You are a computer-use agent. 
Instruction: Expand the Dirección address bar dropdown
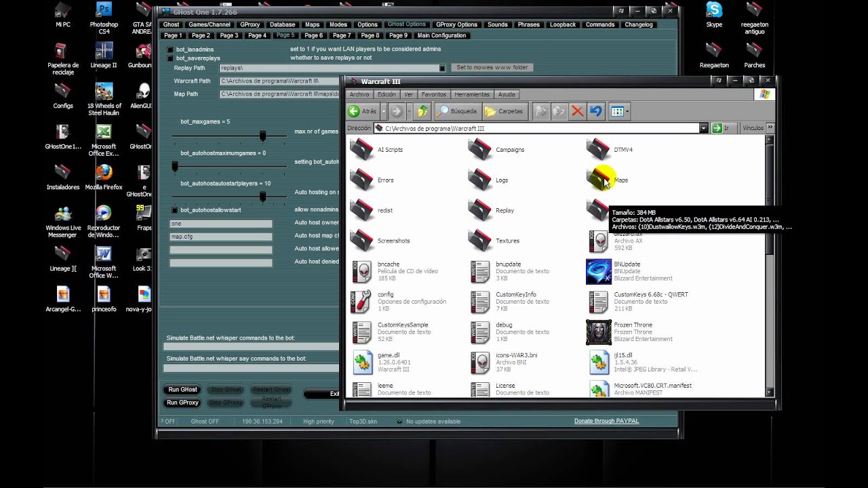703,128
